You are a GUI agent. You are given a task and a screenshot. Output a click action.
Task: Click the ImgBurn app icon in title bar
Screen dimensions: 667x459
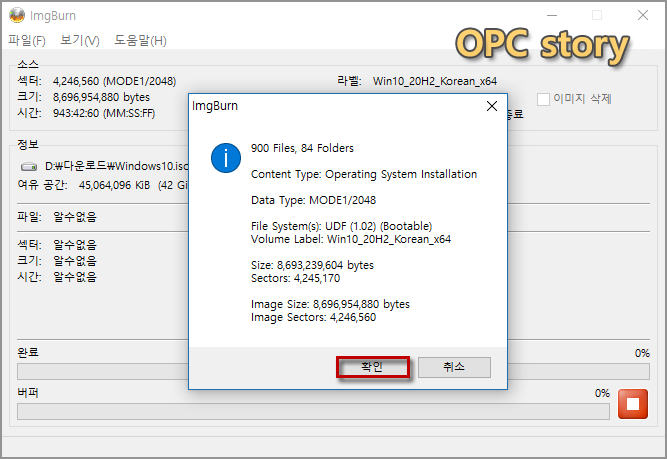pyautogui.click(x=17, y=15)
